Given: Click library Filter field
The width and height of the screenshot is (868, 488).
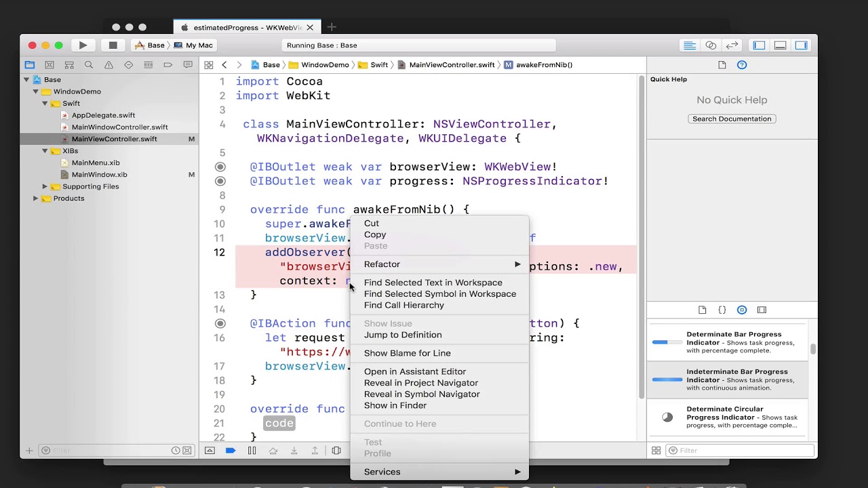Looking at the screenshot, I should pyautogui.click(x=740, y=451).
